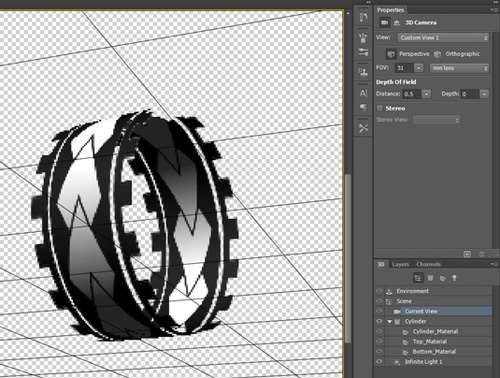Filter 3D panel by materials

pos(442,278)
